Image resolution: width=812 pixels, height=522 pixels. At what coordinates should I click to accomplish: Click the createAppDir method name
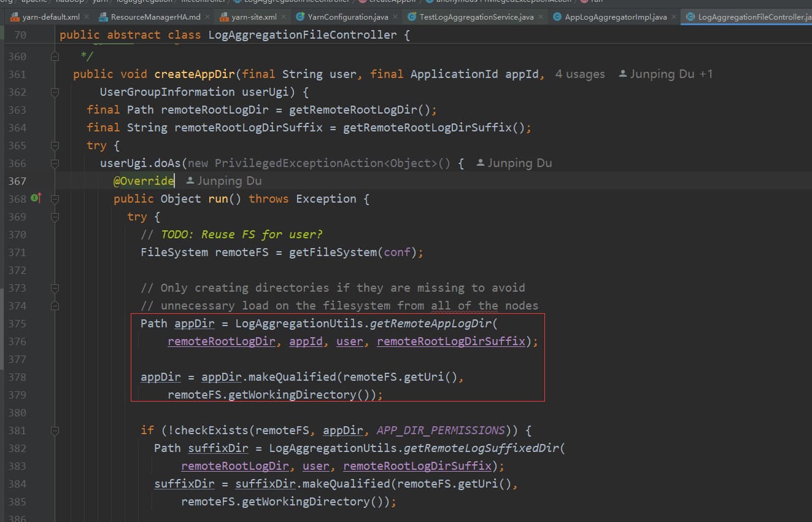[x=195, y=74]
